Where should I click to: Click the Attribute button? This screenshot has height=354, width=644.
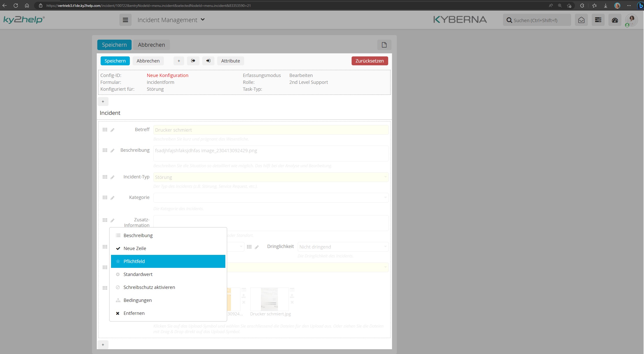coord(230,61)
